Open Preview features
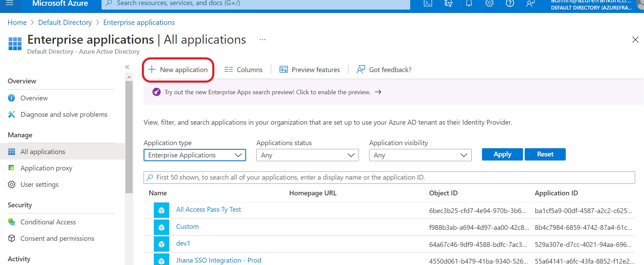This screenshot has height=265, width=644. pos(310,70)
